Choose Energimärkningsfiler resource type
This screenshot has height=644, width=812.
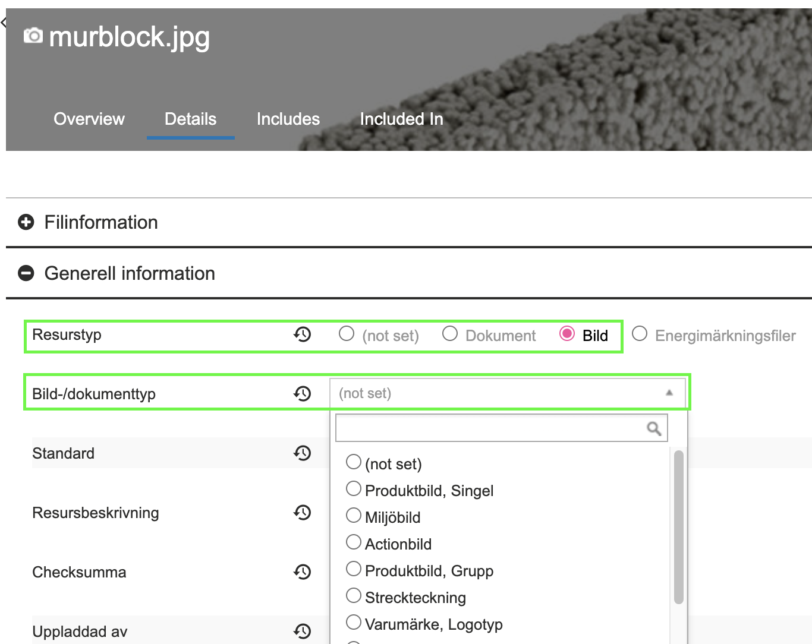tap(640, 334)
